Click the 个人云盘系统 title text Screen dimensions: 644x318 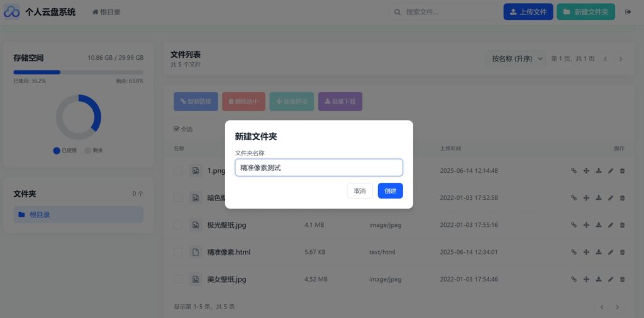click(50, 12)
